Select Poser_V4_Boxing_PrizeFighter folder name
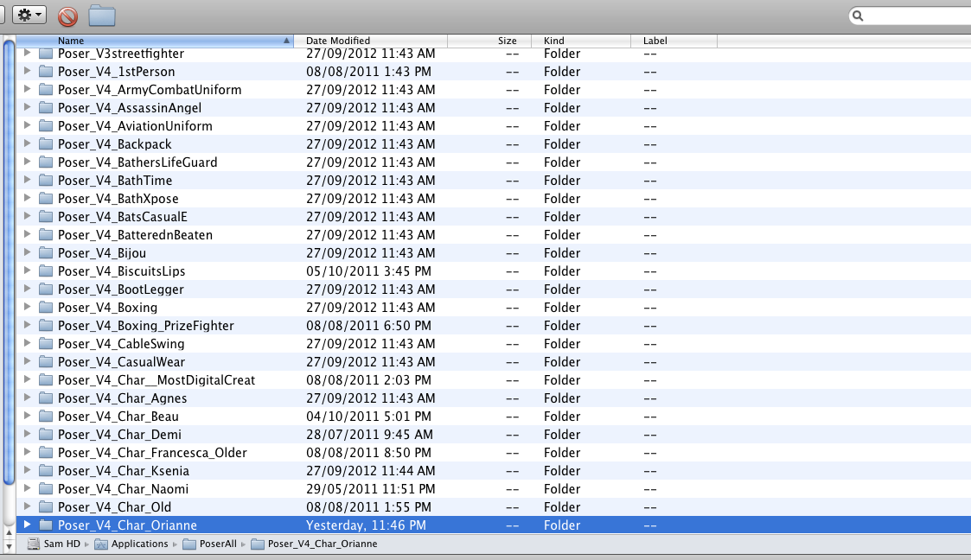Viewport: 971px width, 560px height. click(x=146, y=326)
